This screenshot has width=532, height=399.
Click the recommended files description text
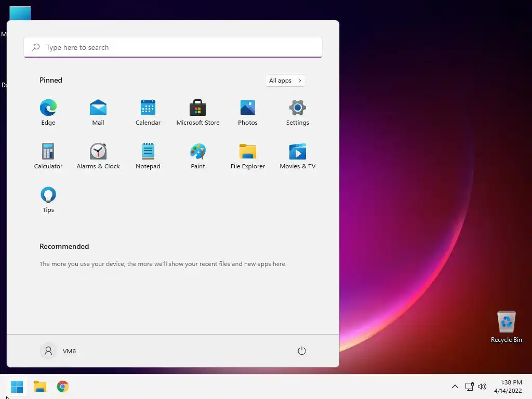tap(163, 263)
